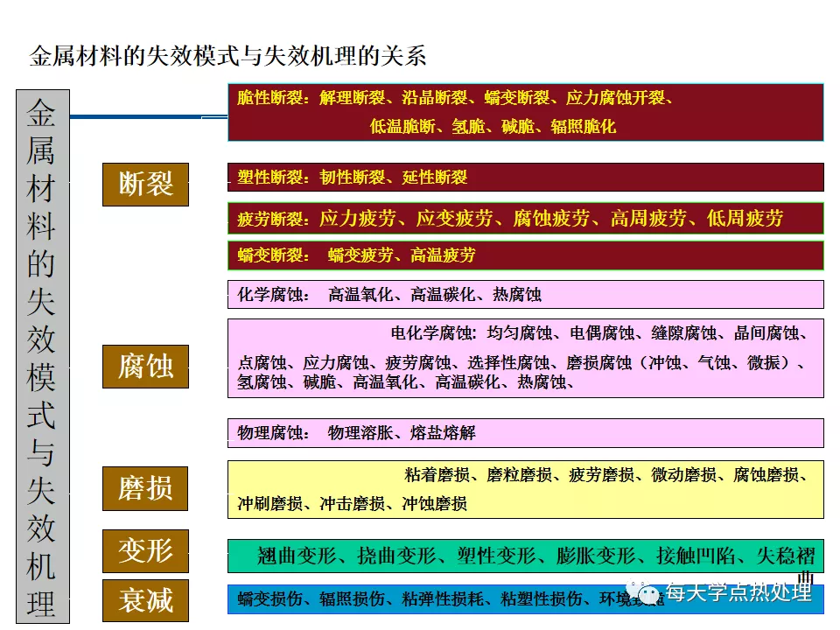
Task: Select the vertical 金属材料的失效模式与失效机理 box
Action: 42,354
